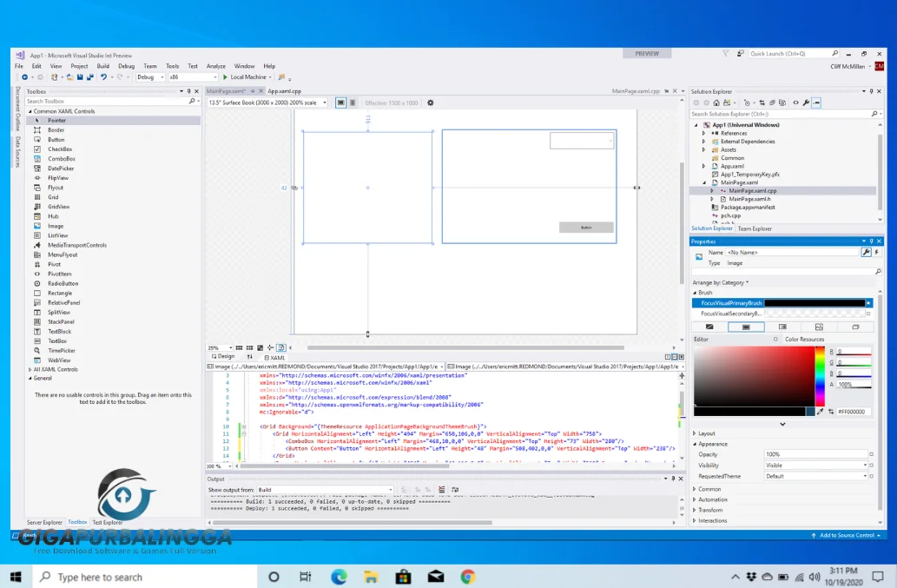Click the red-to-black color picker area

(x=754, y=376)
